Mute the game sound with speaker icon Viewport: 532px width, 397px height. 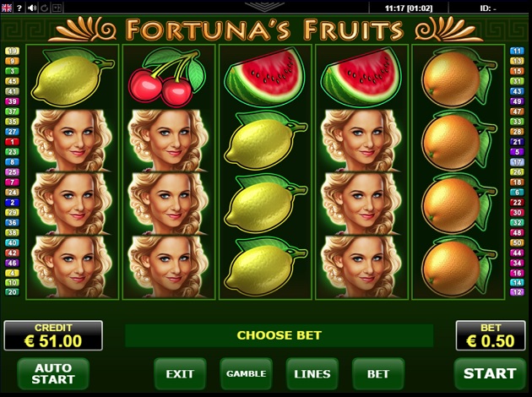click(x=32, y=8)
